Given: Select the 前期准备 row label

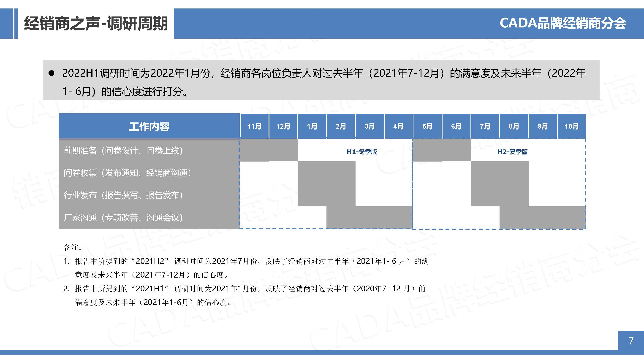Looking at the screenshot, I should [x=123, y=150].
